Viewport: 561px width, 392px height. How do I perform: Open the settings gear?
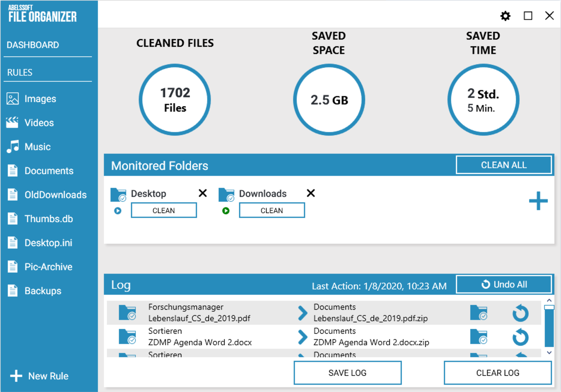tap(505, 16)
